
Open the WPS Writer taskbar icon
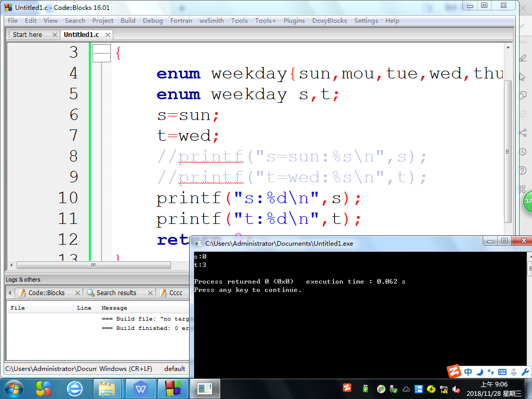pos(141,389)
